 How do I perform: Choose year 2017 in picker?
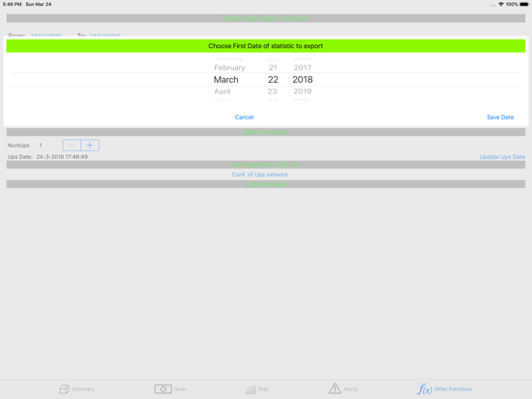click(303, 67)
